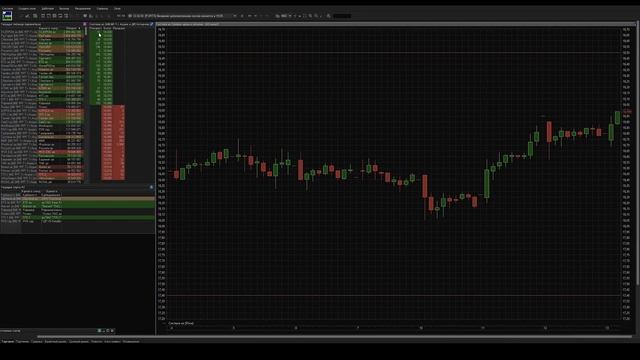Open the Сервисы menu
The width and height of the screenshot is (640, 360).
102,9
